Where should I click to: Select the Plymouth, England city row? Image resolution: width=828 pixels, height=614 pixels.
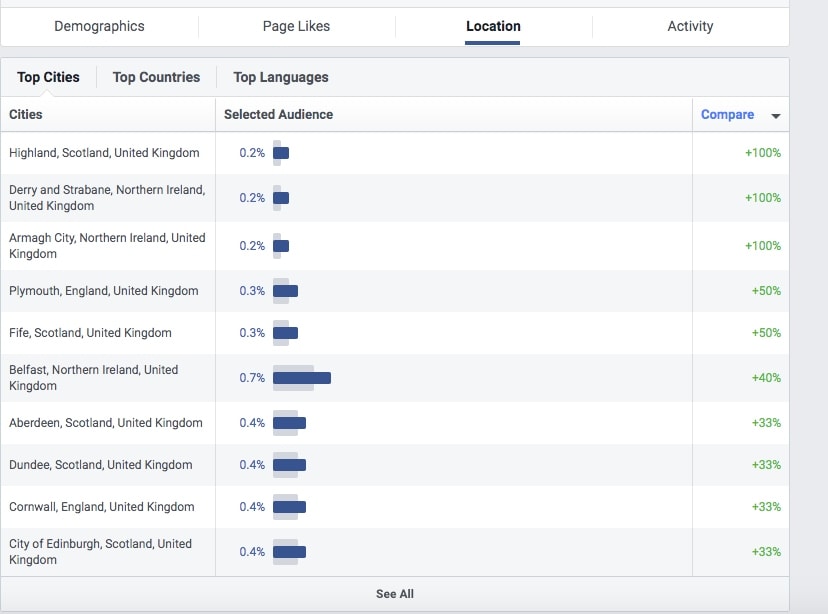click(x=104, y=291)
